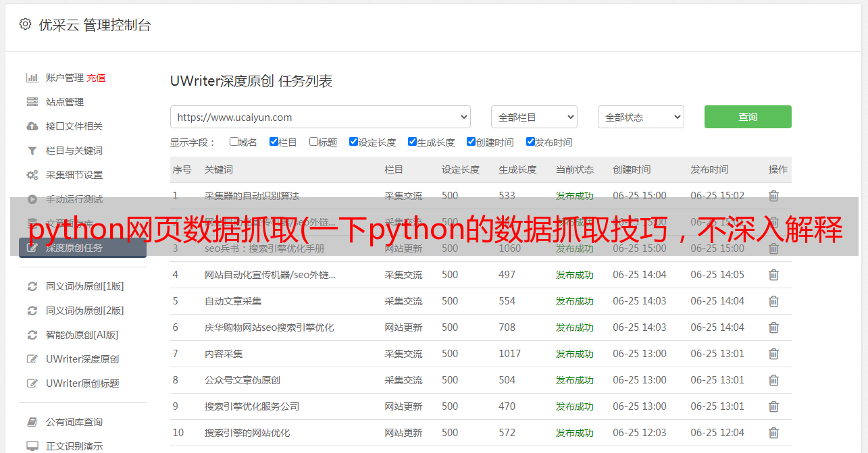Enable the 域名 field checkbox
The width and height of the screenshot is (868, 453).
[234, 142]
